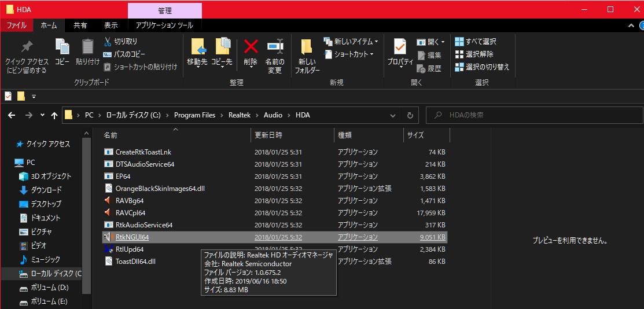The image size is (644, 309).
Task: Click History (履歴) in the ribbon
Action: (429, 69)
